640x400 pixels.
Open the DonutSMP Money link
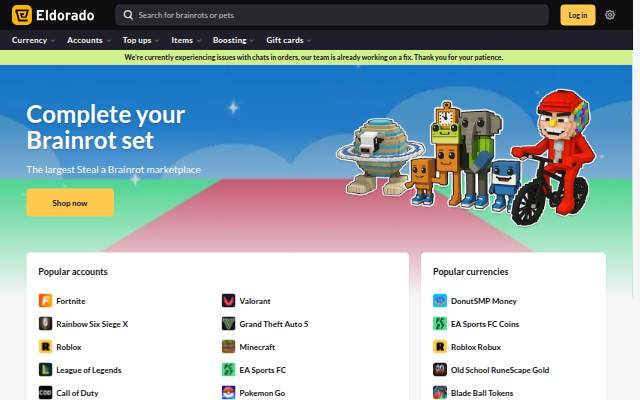tap(484, 301)
